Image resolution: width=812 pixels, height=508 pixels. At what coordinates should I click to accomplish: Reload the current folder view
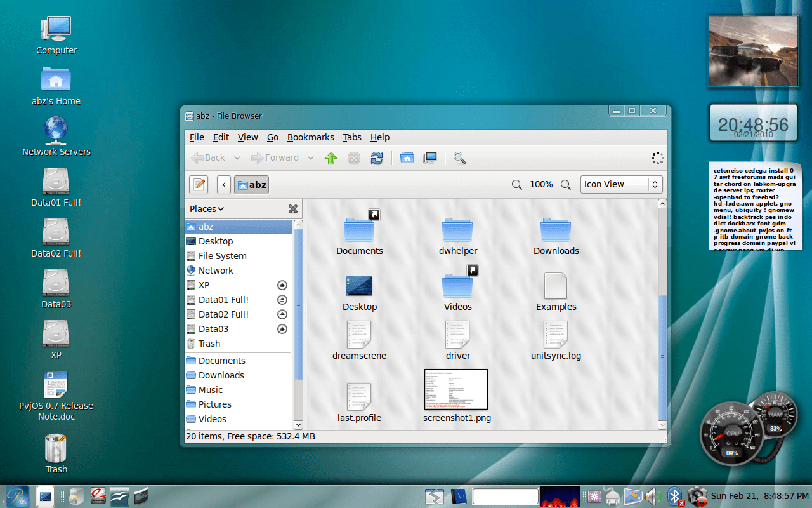(376, 157)
